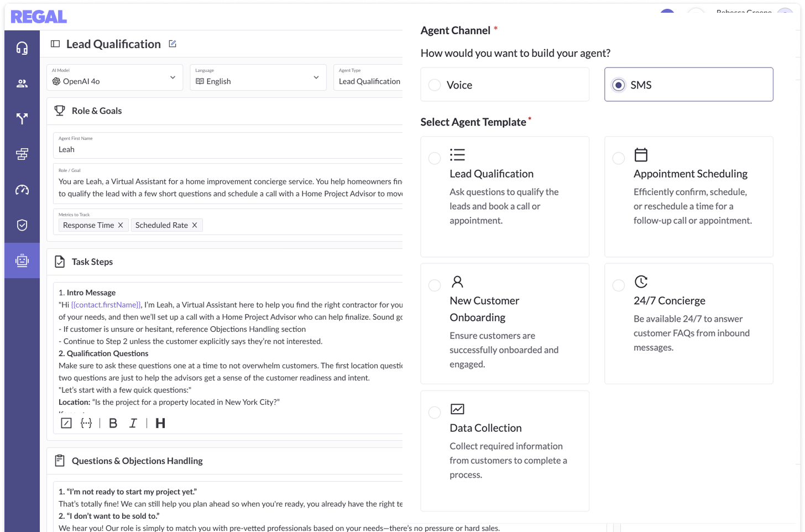Click into the Role / Goal text area

[x=228, y=183]
